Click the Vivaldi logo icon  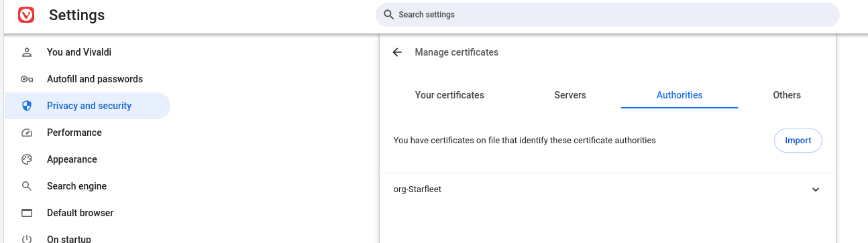pos(26,15)
